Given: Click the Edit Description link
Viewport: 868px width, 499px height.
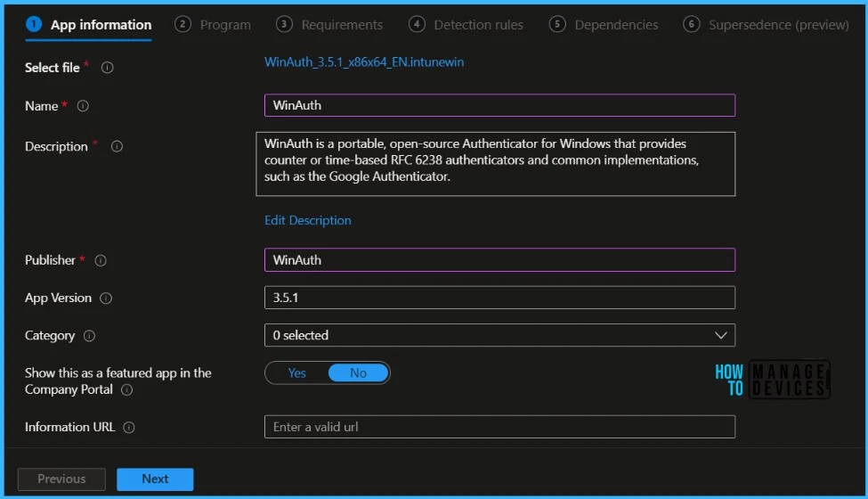Looking at the screenshot, I should [308, 220].
